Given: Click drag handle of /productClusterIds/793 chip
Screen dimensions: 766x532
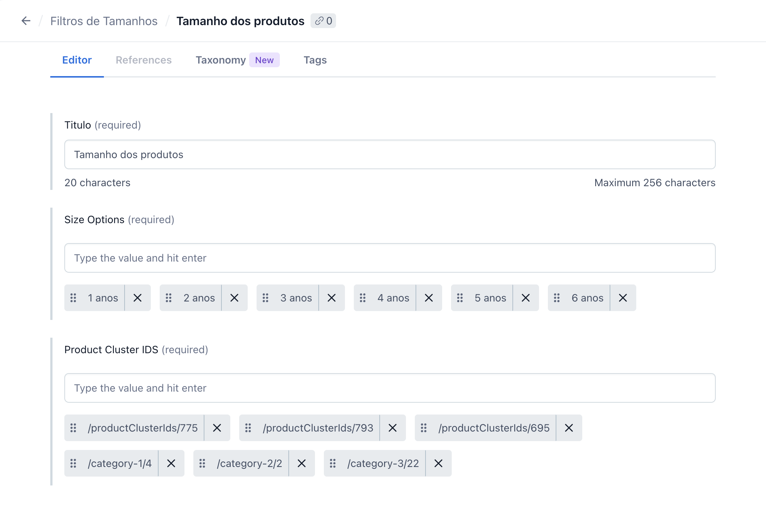Looking at the screenshot, I should (x=248, y=428).
